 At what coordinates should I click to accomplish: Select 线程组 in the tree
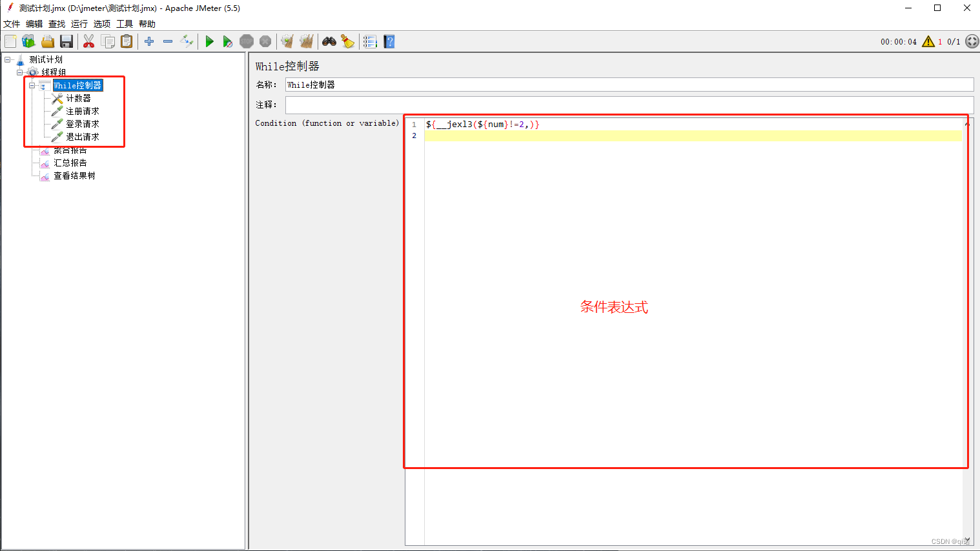click(54, 72)
